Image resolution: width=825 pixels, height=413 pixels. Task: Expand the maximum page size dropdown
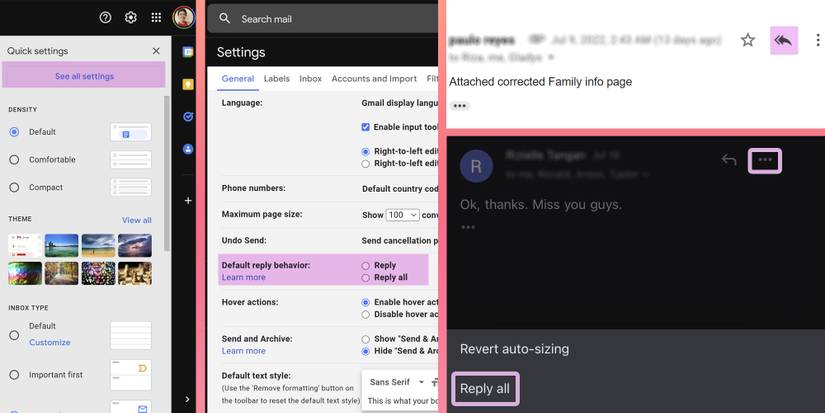pos(402,215)
